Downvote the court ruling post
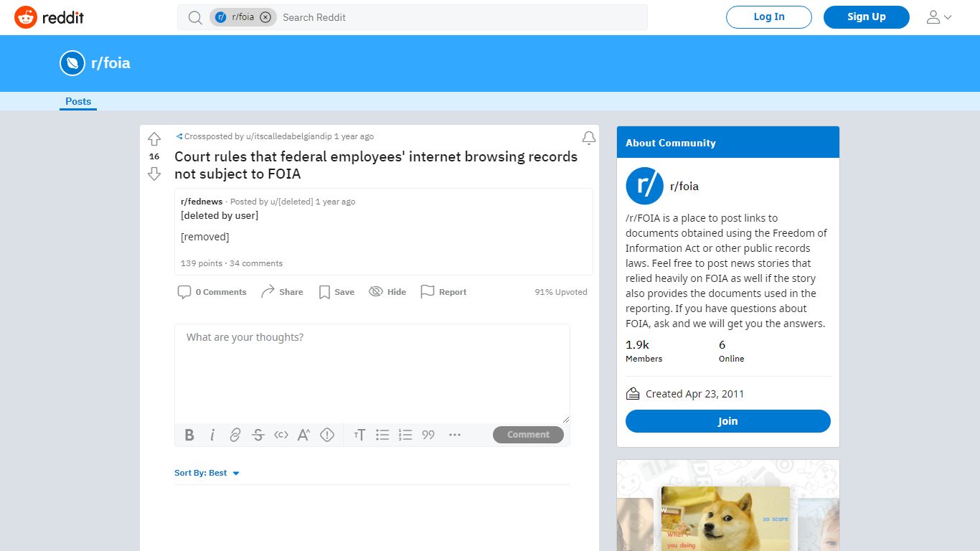The width and height of the screenshot is (980, 551). coord(154,174)
